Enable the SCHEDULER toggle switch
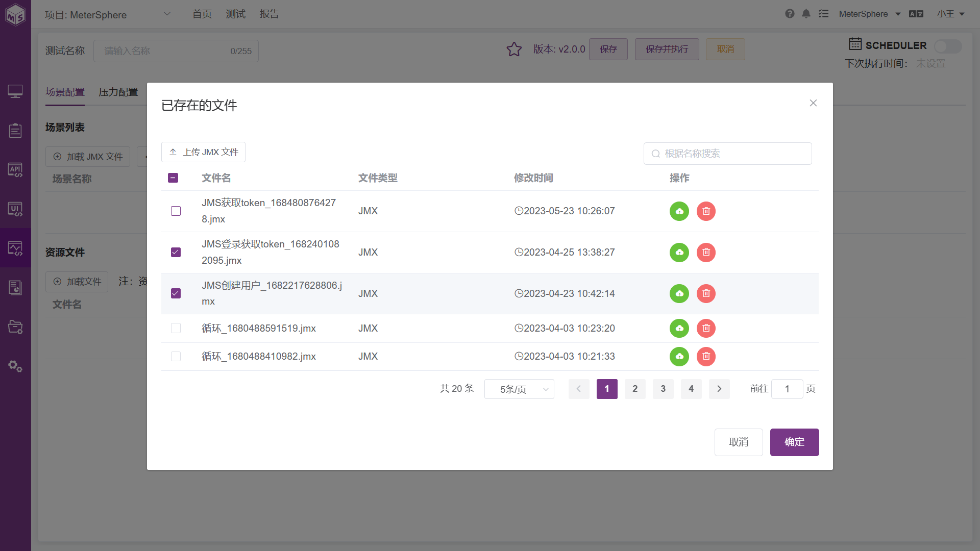This screenshot has width=980, height=551. point(947,46)
